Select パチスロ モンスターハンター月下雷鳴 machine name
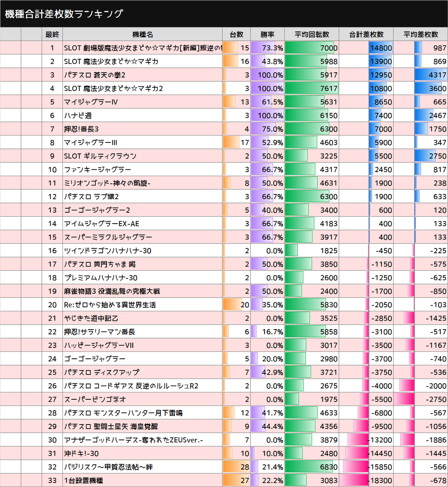 click(123, 413)
